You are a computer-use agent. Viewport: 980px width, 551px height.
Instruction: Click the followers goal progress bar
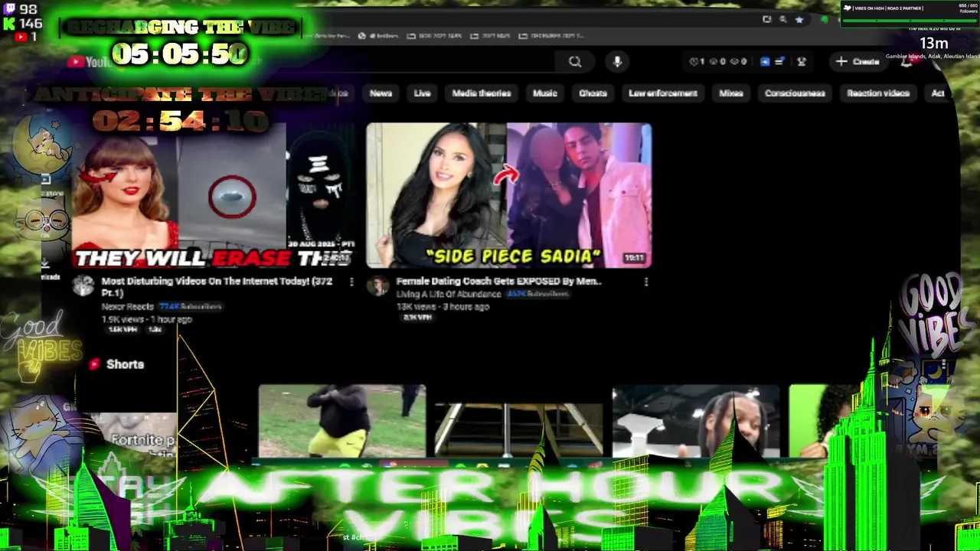[x=909, y=20]
